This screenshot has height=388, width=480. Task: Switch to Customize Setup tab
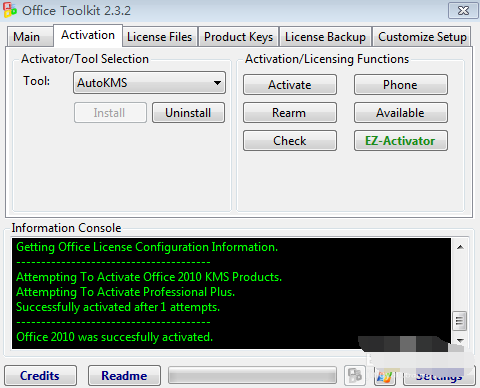pyautogui.click(x=422, y=37)
